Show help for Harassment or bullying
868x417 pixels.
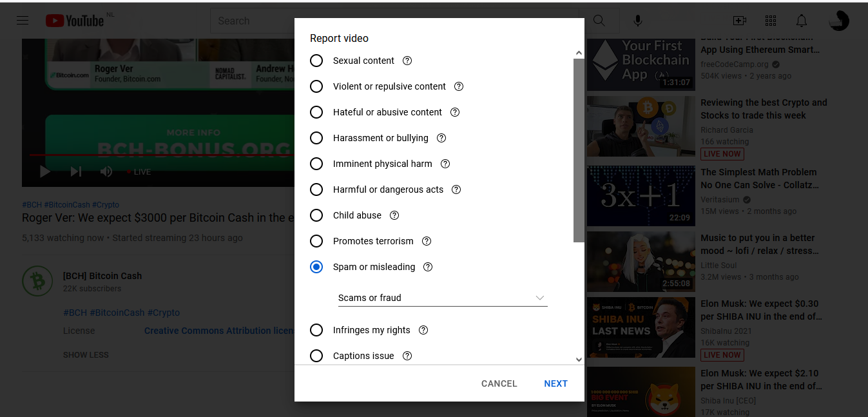pos(441,138)
